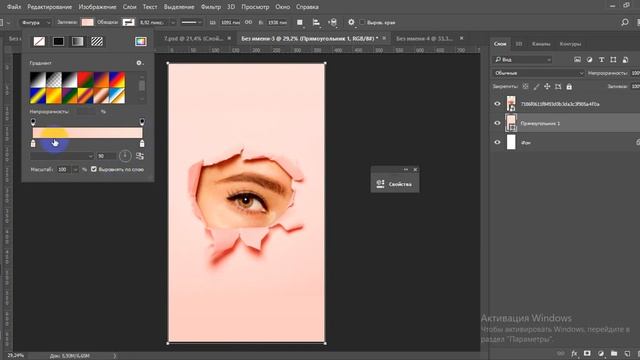This screenshot has height=360, width=640.
Task: Open the stroke width dropdown arrow
Action: (173, 22)
